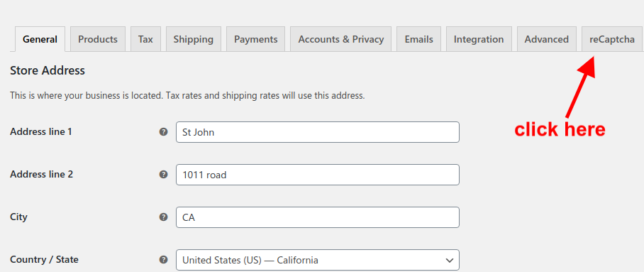This screenshot has width=644, height=272.
Task: Go to the Shipping tab
Action: (194, 40)
